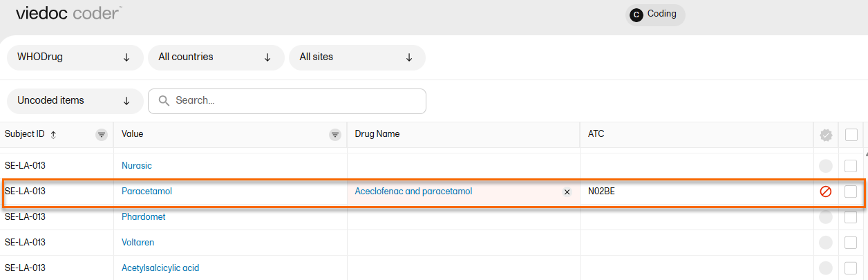Open the WHODrug dictionary dropdown
This screenshot has height=280, width=868.
coord(75,57)
